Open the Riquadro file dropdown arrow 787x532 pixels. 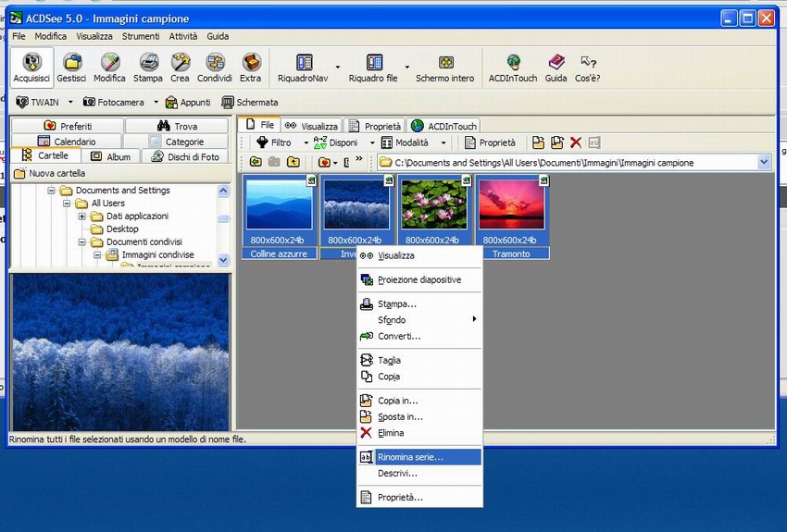point(407,67)
